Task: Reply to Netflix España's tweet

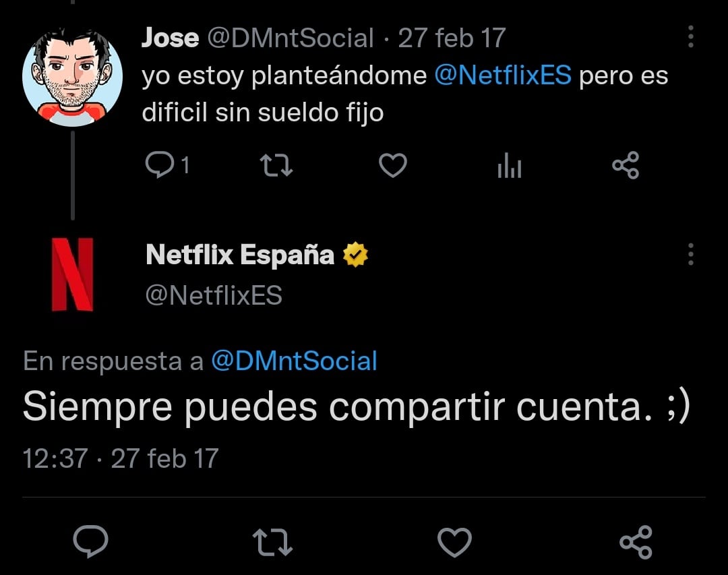Action: tap(91, 541)
